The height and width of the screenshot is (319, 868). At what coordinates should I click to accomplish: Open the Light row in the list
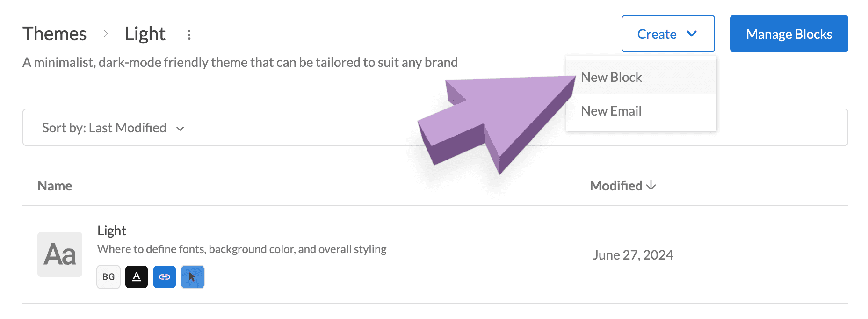click(112, 231)
